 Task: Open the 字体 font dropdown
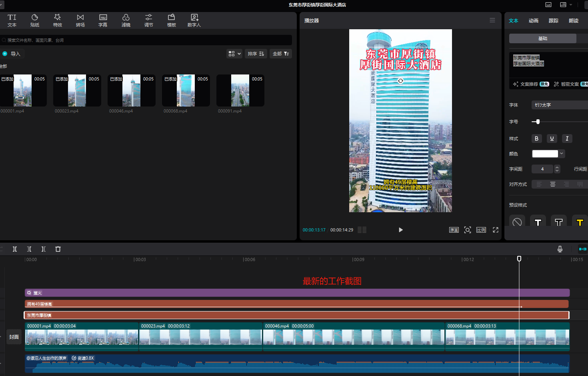tap(560, 105)
